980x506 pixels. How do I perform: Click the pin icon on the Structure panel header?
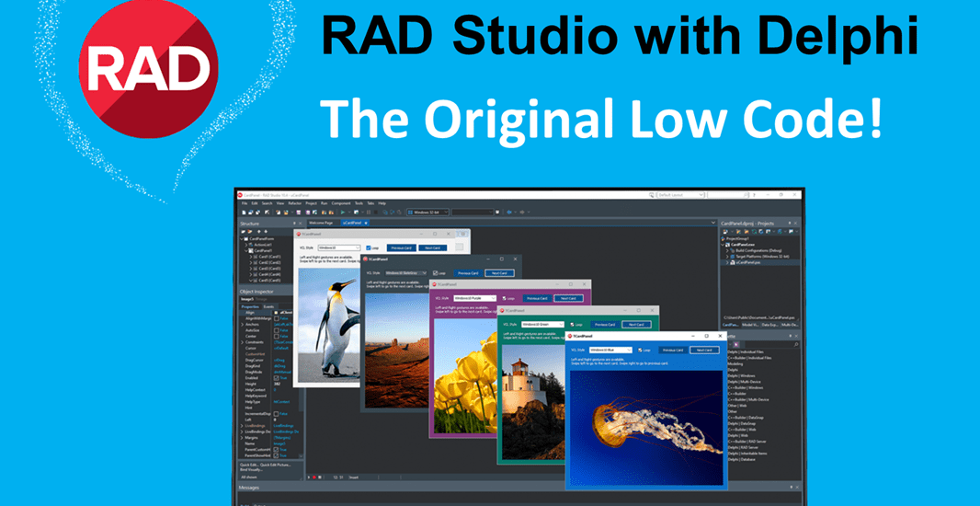tap(294, 224)
